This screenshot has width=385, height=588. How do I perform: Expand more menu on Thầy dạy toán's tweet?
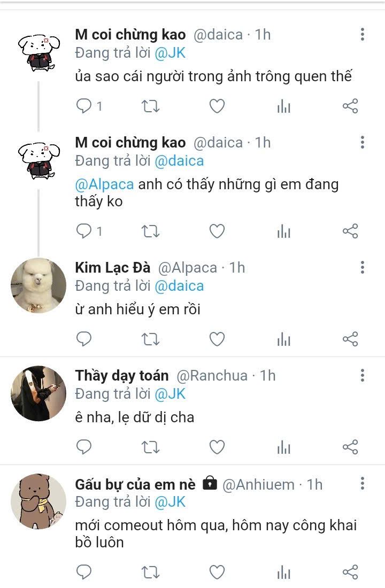(x=363, y=375)
